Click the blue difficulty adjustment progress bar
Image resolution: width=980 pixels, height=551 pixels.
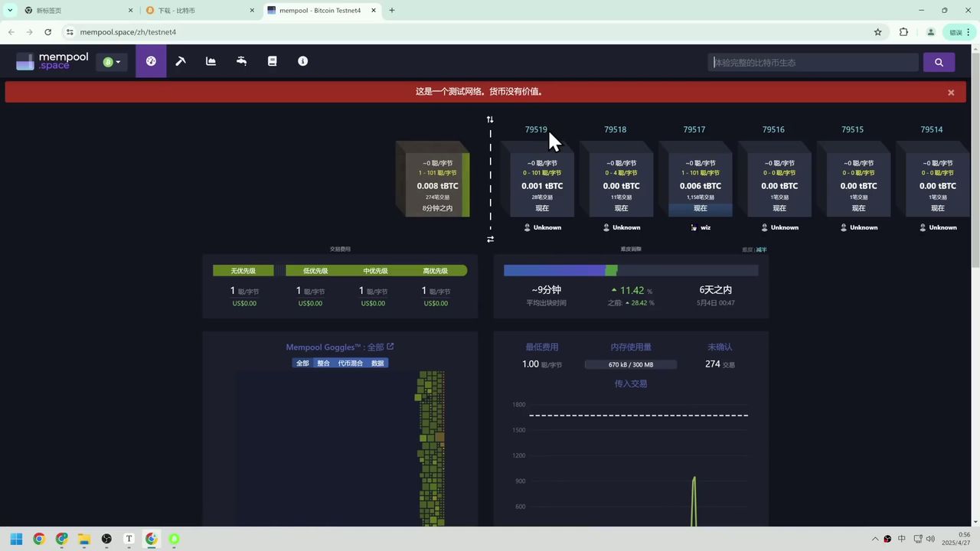pyautogui.click(x=554, y=270)
